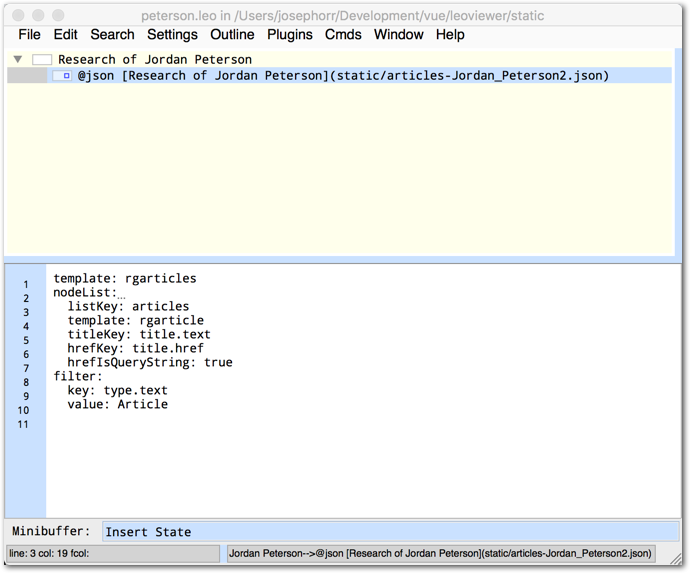Open the Cmds menu
Image resolution: width=690 pixels, height=573 pixels.
pyautogui.click(x=343, y=35)
